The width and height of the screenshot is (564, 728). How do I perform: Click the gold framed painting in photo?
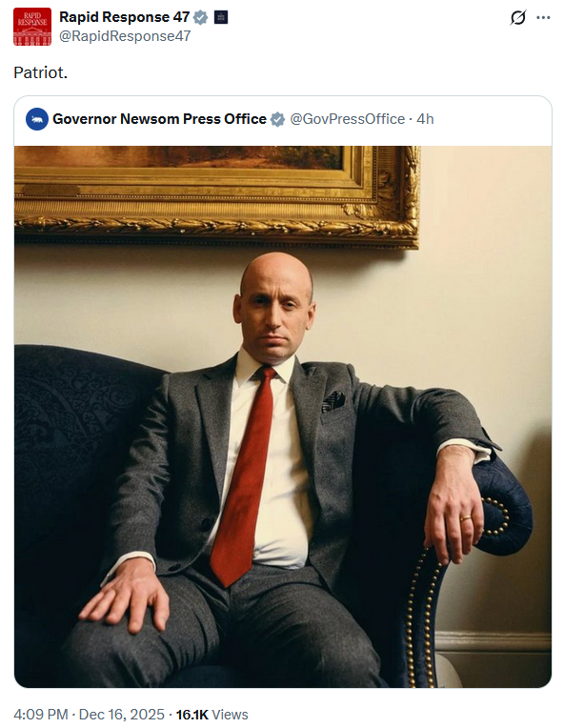[217, 196]
